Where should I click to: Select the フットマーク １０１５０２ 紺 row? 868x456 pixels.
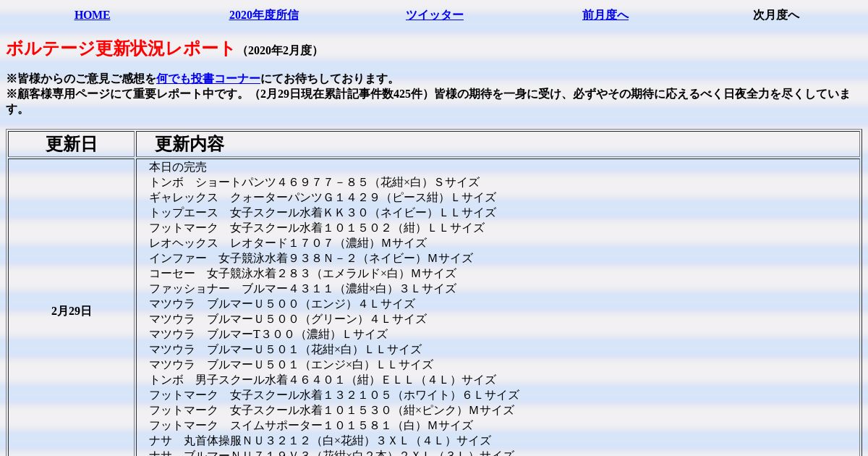(x=317, y=228)
